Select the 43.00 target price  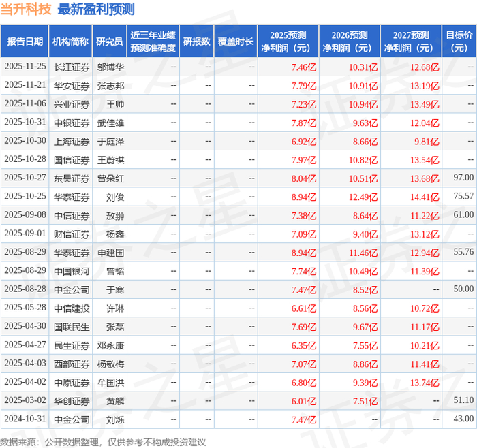tap(463, 419)
